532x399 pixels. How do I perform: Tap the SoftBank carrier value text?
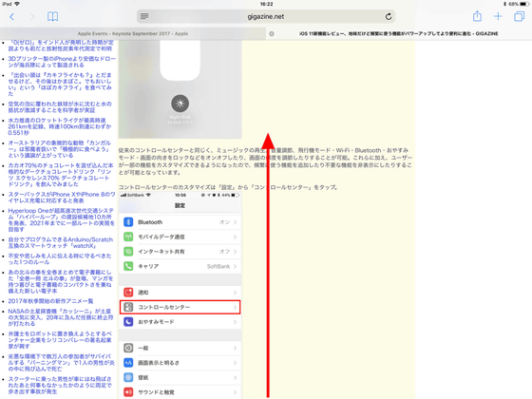tap(218, 266)
